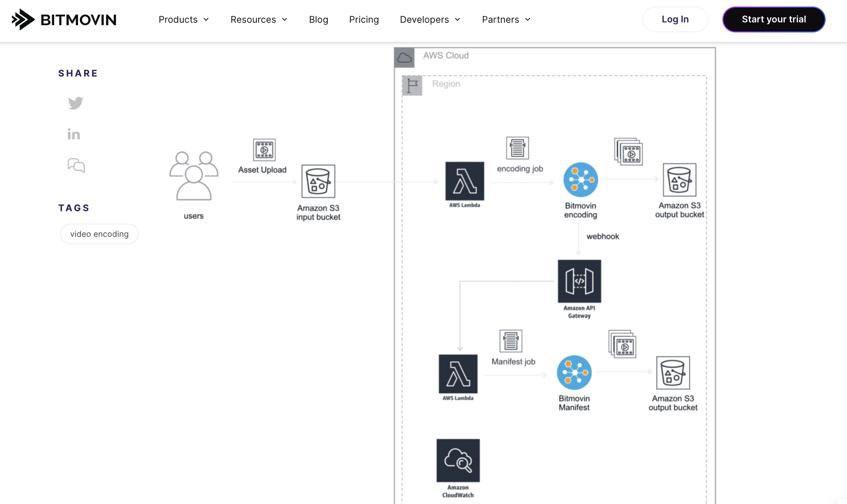Click the Bitmovin encoding circle icon

coord(581,180)
